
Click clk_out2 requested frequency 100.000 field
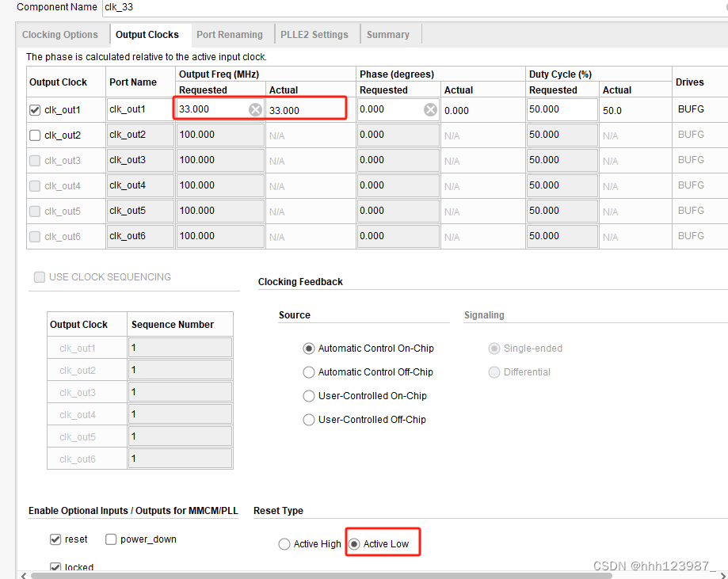coord(220,135)
